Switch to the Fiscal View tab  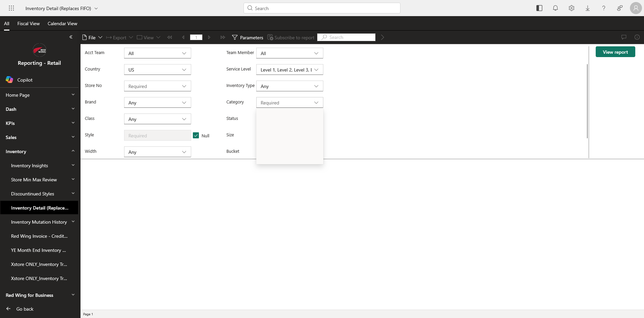tap(29, 24)
